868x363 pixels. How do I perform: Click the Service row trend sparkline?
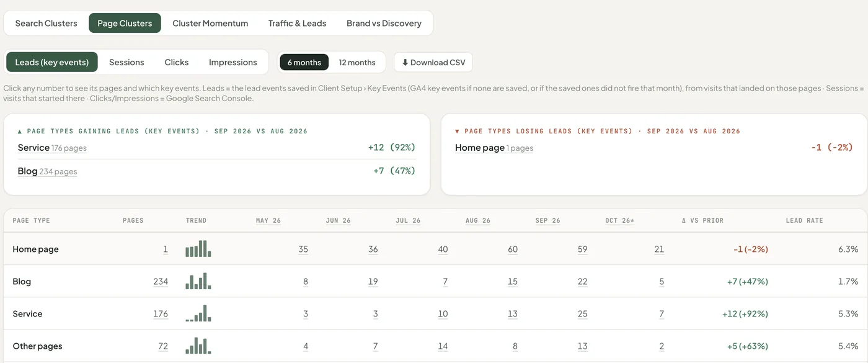pyautogui.click(x=198, y=313)
